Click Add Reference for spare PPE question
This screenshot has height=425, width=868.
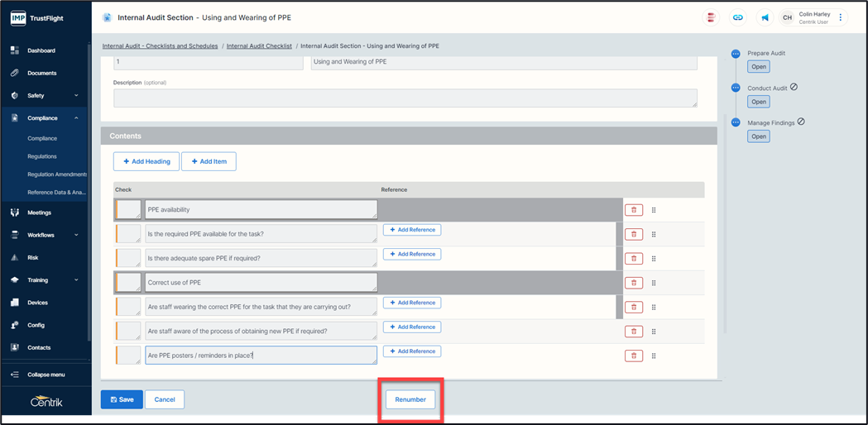(412, 255)
